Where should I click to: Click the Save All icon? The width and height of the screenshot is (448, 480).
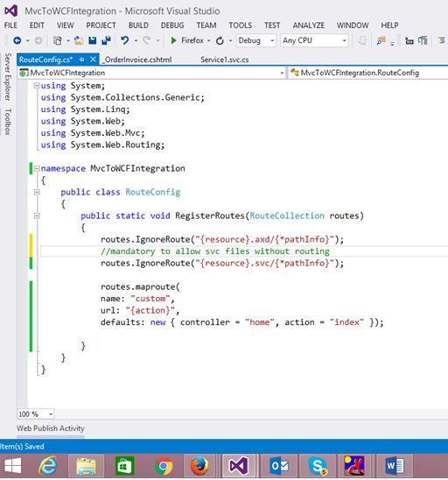(x=106, y=40)
